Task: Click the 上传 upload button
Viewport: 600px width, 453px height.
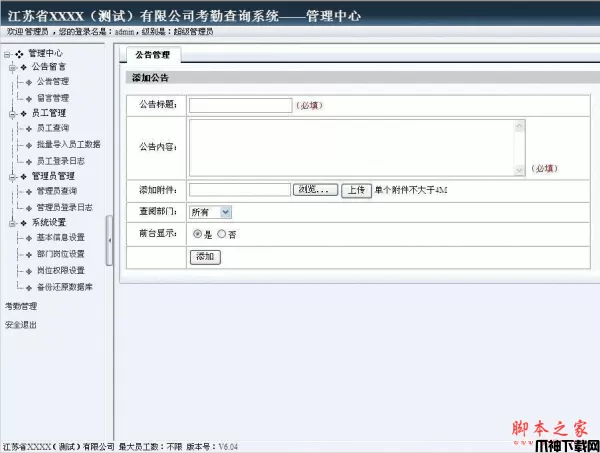Action: click(x=356, y=190)
